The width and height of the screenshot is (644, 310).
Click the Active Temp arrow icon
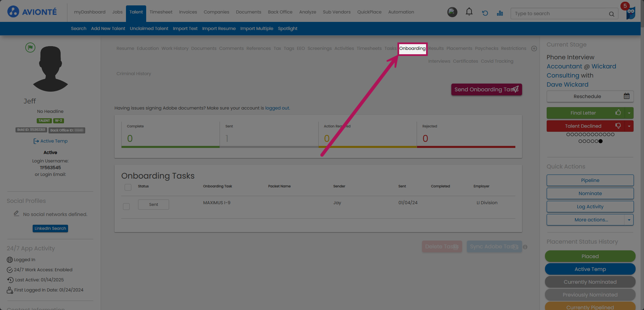(x=36, y=141)
